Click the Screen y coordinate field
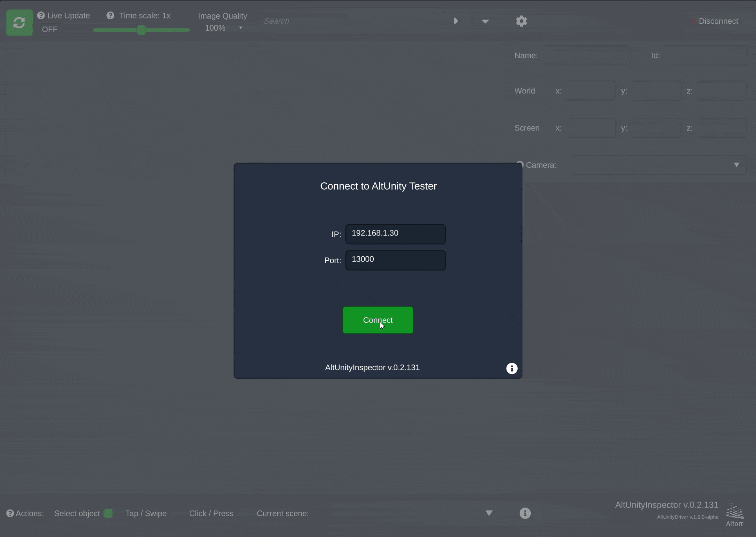This screenshot has width=756, height=537. (656, 128)
